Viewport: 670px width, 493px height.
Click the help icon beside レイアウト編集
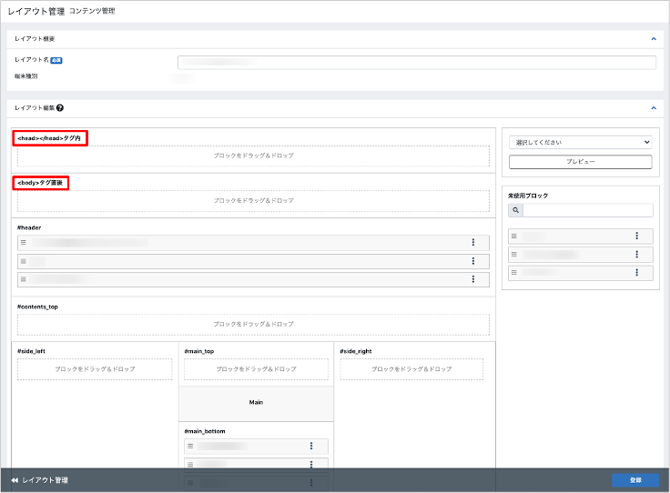(60, 107)
